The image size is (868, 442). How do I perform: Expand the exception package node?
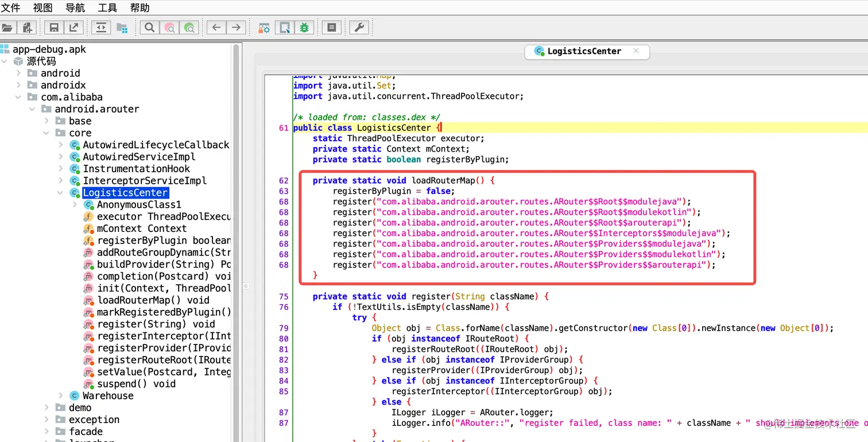pyautogui.click(x=46, y=420)
